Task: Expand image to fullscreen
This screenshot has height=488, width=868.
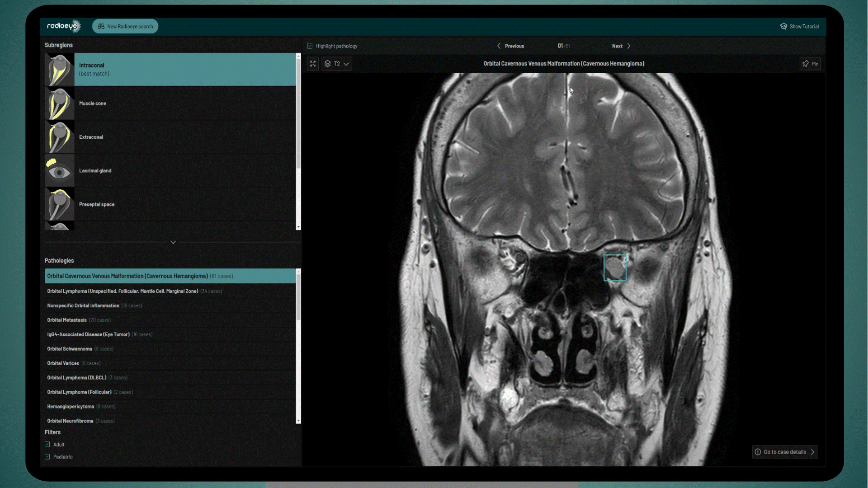Action: coord(313,64)
